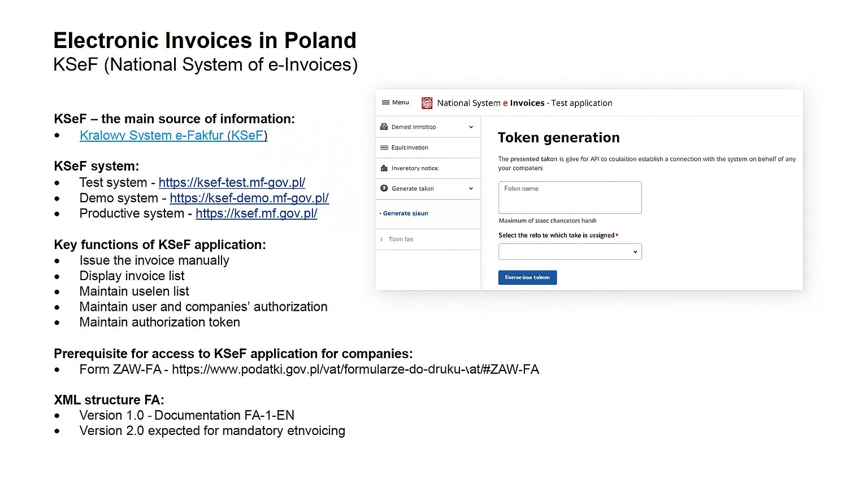The image size is (868, 488).
Task: Click the right-chevron icon beside Tovn las
Action: (380, 239)
